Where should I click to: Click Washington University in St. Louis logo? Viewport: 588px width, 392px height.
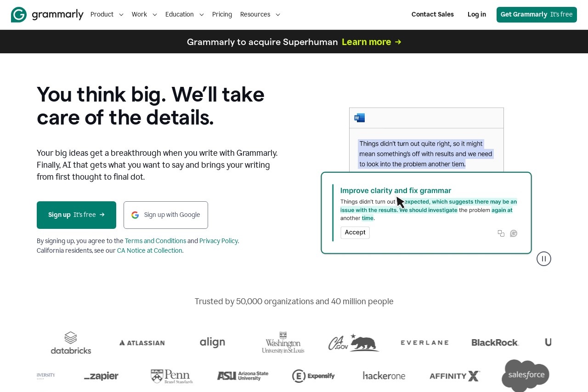pos(283,342)
